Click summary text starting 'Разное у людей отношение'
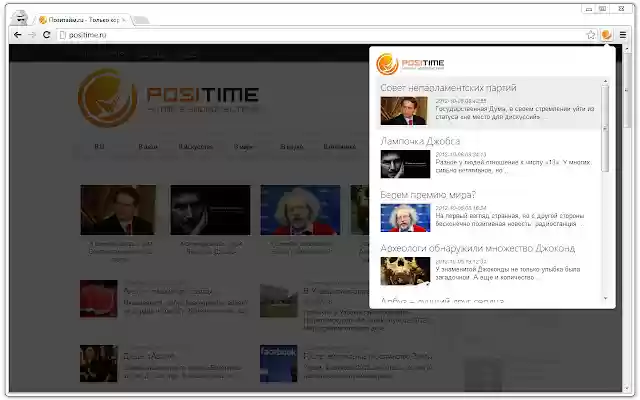Viewport: 640px width, 400px height. [x=513, y=166]
